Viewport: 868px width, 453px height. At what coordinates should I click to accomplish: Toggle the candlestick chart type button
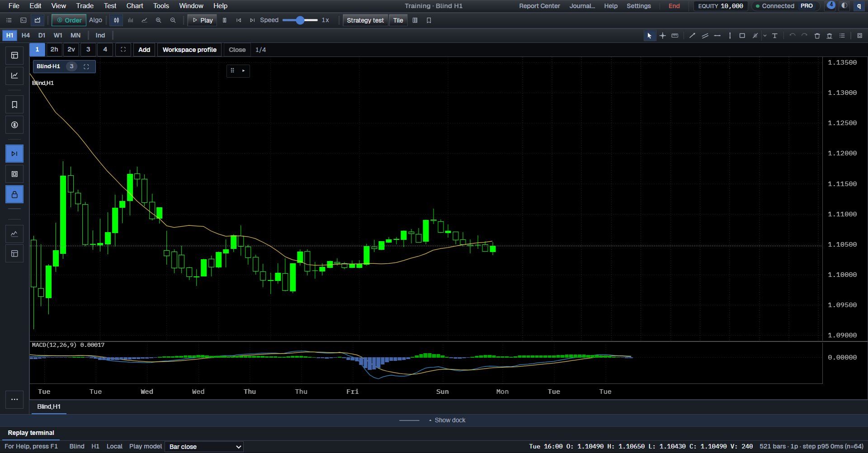click(x=117, y=20)
